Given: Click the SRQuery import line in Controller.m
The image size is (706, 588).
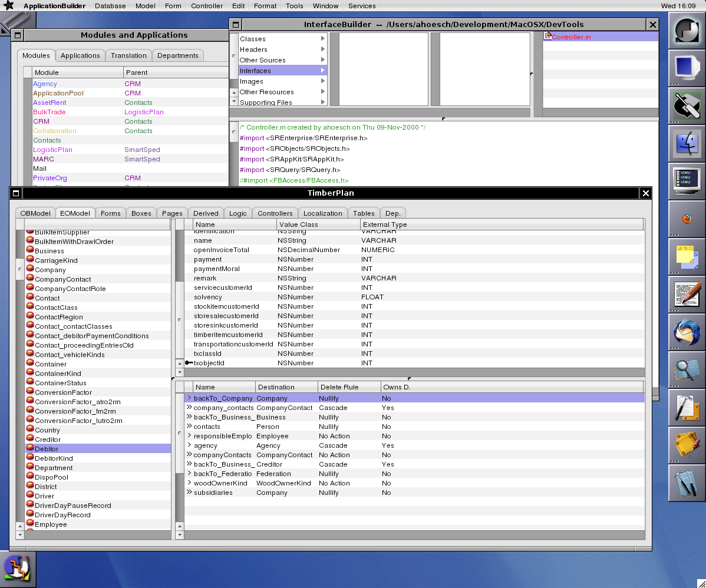Looking at the screenshot, I should click(x=290, y=170).
